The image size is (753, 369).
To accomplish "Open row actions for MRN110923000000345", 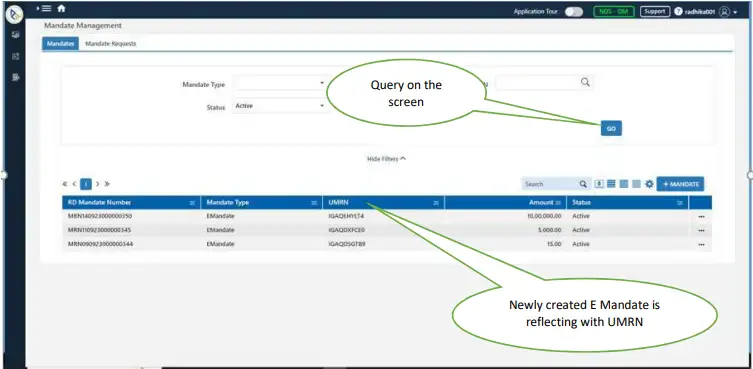I will click(701, 231).
